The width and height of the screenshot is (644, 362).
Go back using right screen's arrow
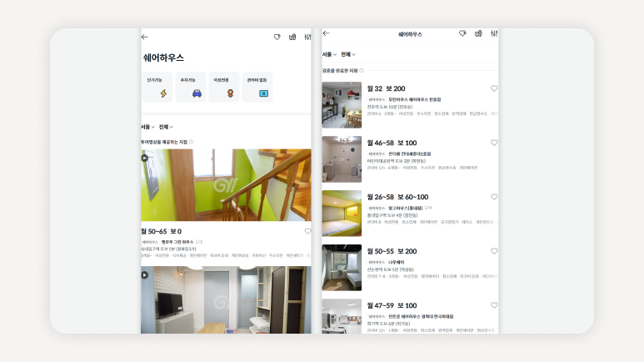pos(326,33)
